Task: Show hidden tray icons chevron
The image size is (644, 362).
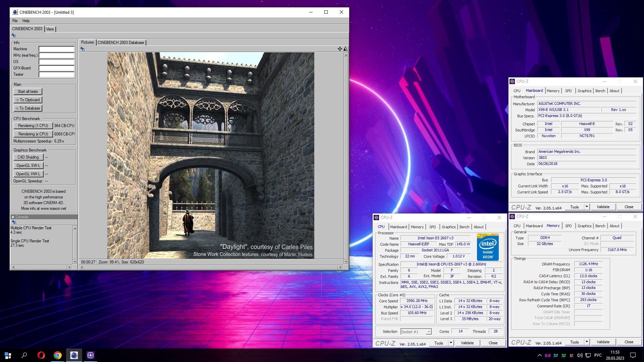Action: tap(539, 355)
